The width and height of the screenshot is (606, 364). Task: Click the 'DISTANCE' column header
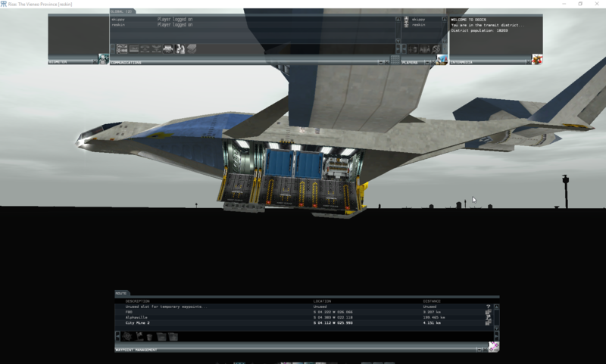(x=432, y=301)
